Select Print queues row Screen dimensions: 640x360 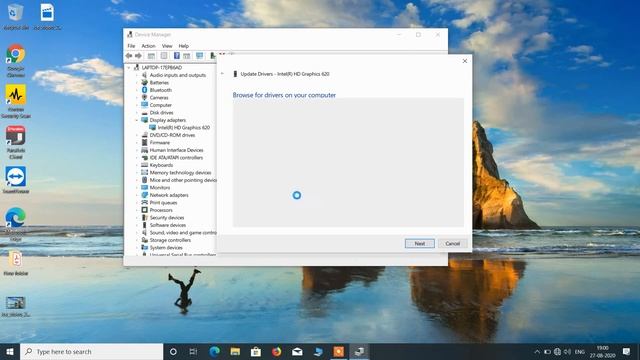click(159, 202)
